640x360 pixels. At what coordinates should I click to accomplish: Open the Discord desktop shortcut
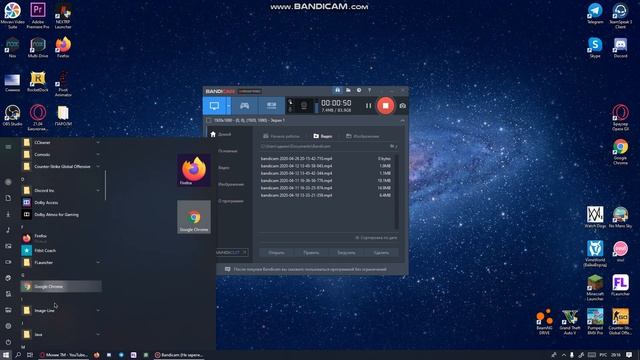[x=620, y=48]
